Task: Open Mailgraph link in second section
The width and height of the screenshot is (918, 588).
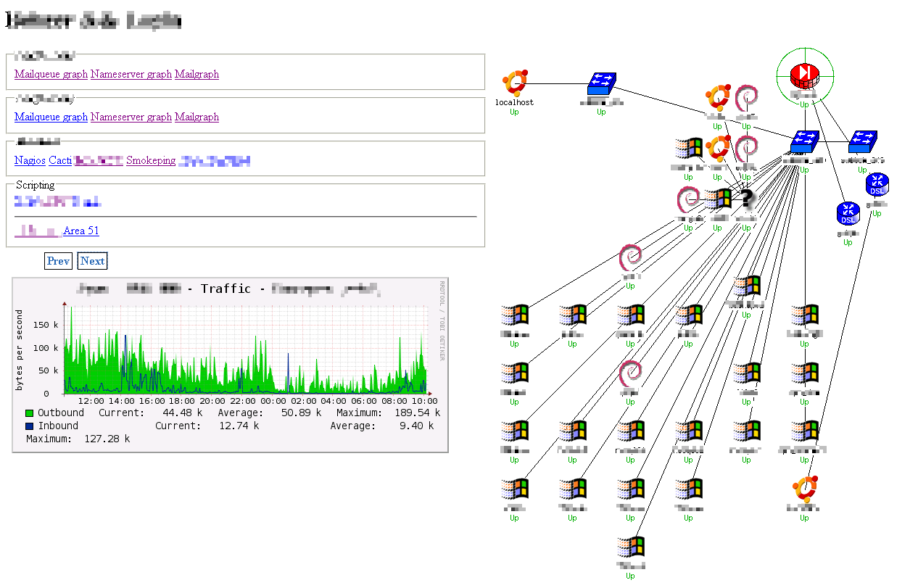Action: (x=197, y=117)
